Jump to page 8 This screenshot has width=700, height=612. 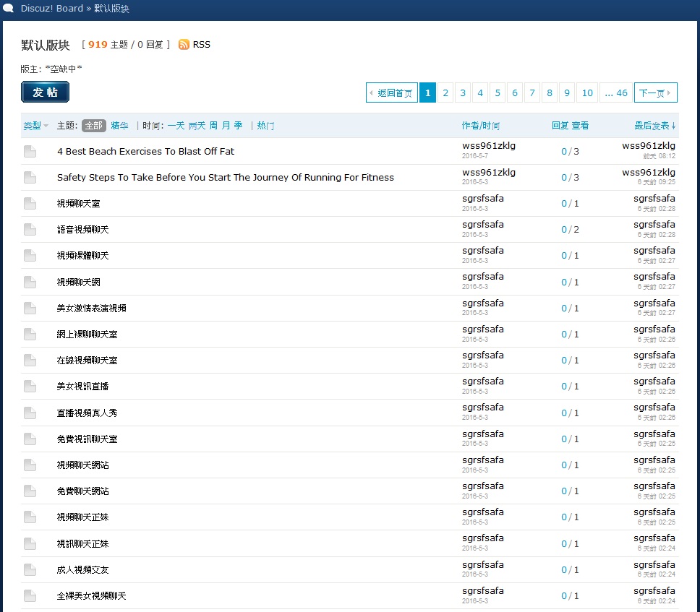click(x=550, y=92)
